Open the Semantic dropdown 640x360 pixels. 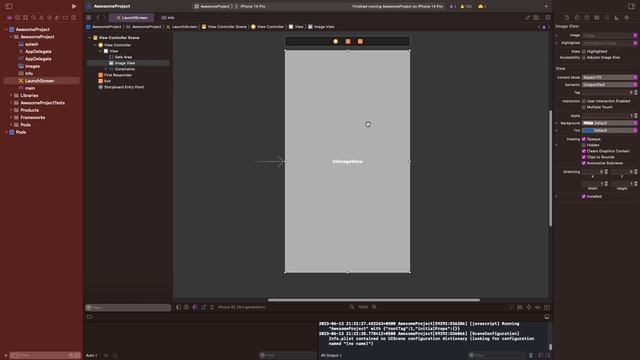coord(609,84)
